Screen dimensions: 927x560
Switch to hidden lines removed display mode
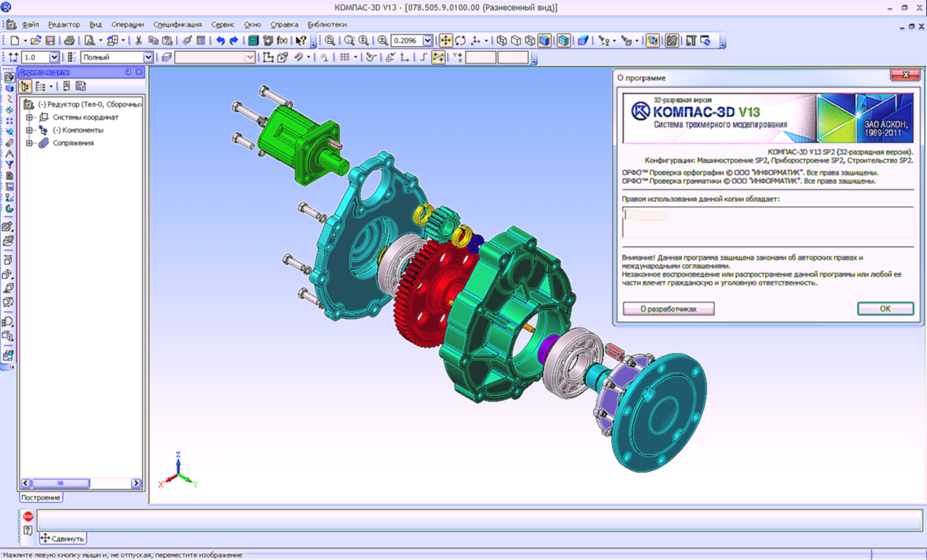tap(516, 41)
